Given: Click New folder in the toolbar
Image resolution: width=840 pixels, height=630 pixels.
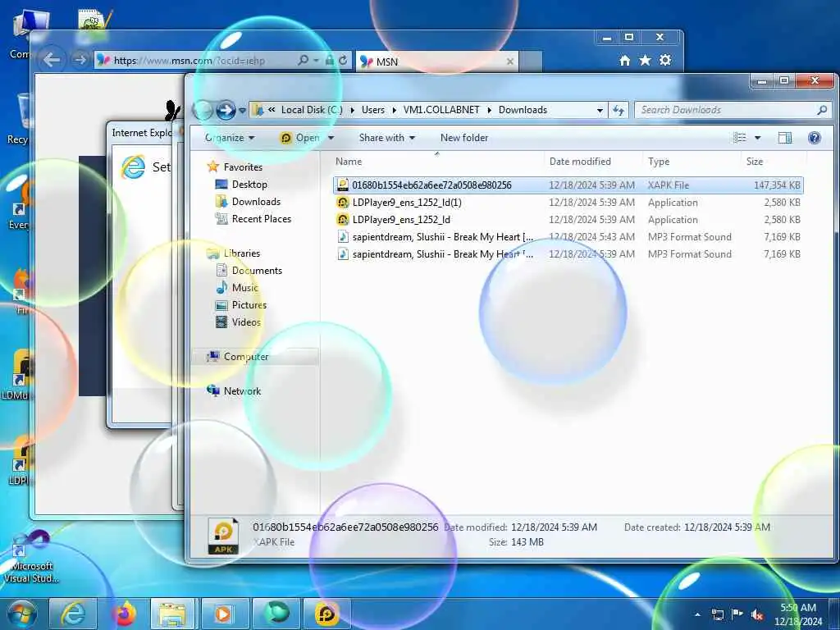Looking at the screenshot, I should point(464,138).
